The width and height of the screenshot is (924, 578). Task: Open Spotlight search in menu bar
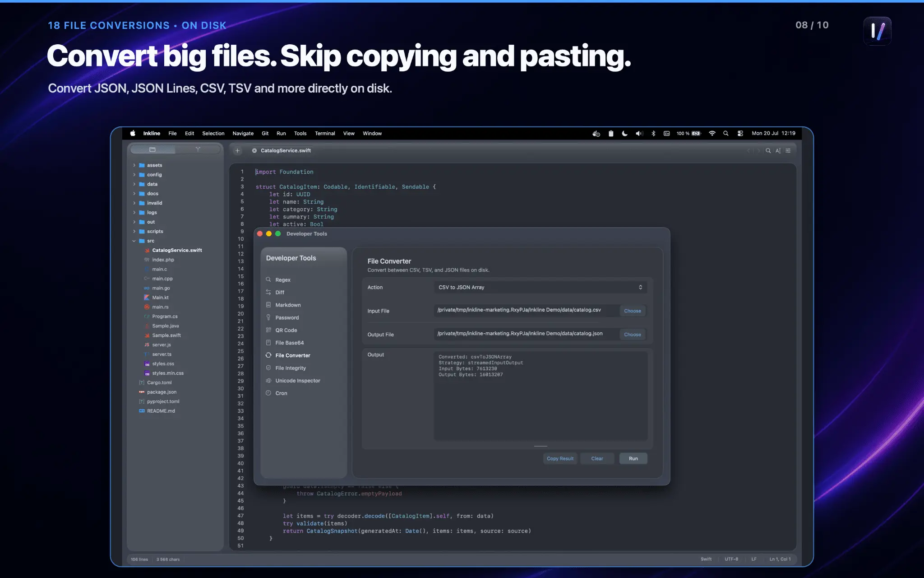(x=725, y=134)
